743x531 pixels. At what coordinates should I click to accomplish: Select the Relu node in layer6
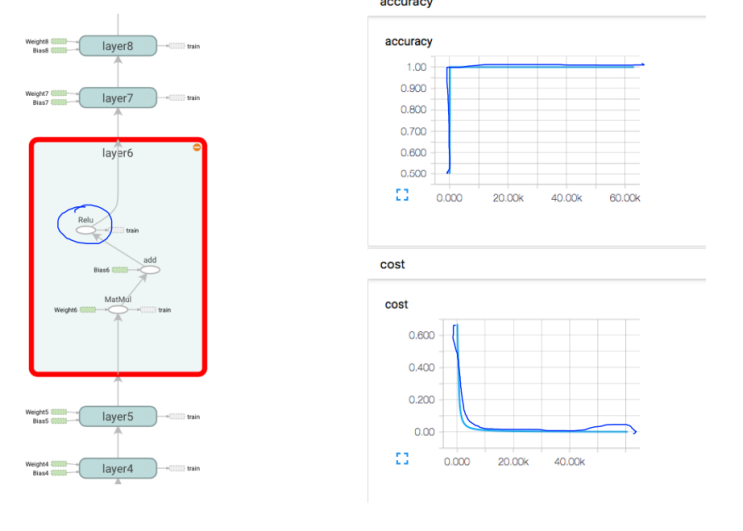click(x=86, y=230)
